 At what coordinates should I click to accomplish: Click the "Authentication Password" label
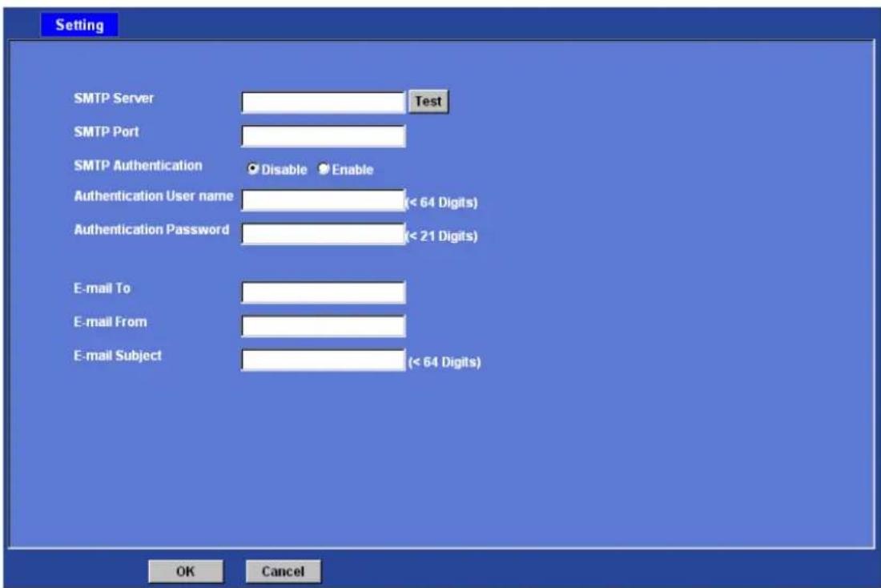pos(151,230)
